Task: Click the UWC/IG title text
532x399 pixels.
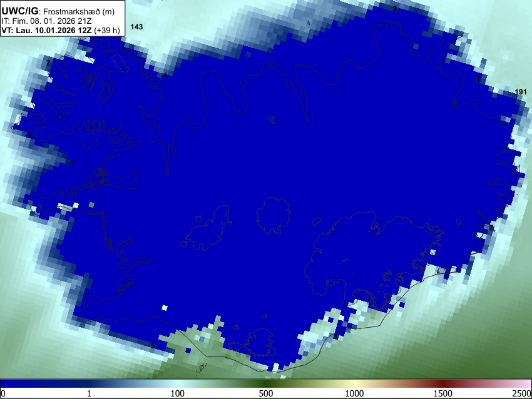Action: [19, 11]
